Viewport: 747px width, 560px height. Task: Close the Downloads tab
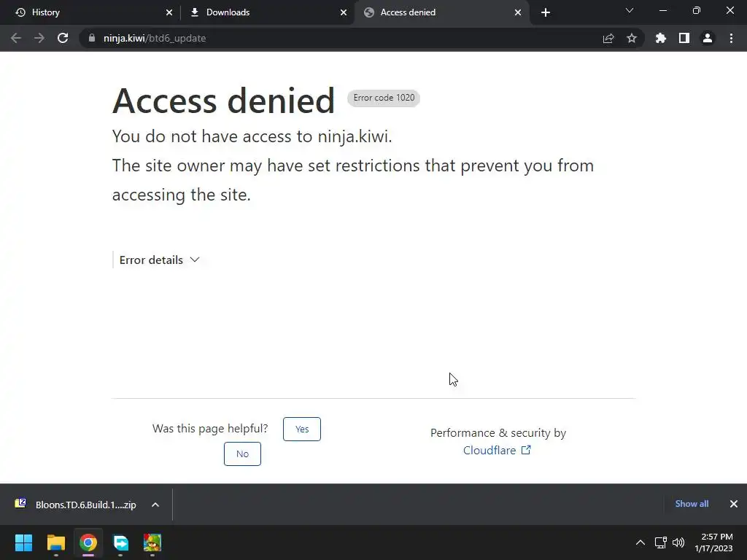(344, 12)
